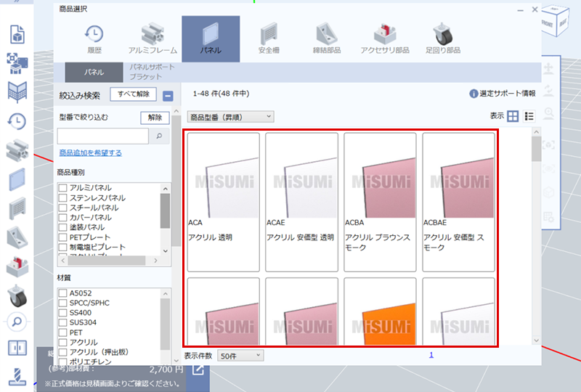Choose the アクセサリ部品 category icon
581x392 pixels.
384,38
